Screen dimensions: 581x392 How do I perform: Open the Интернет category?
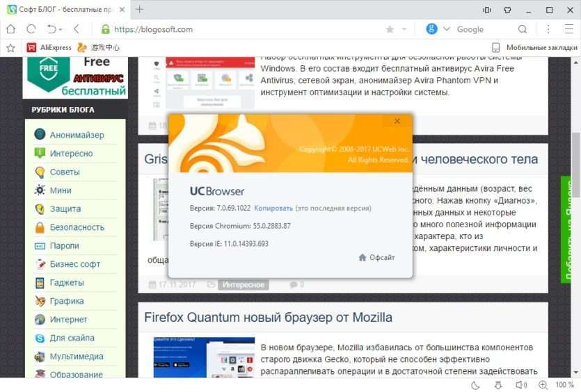coord(69,320)
